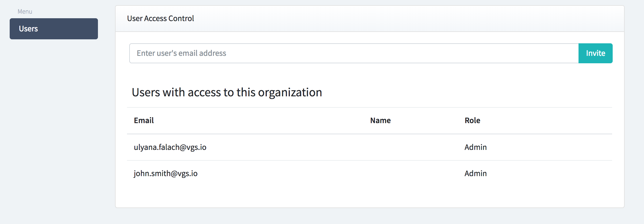644x224 pixels.
Task: Select the ulyana.falach@vgs.io email
Action: tap(170, 147)
